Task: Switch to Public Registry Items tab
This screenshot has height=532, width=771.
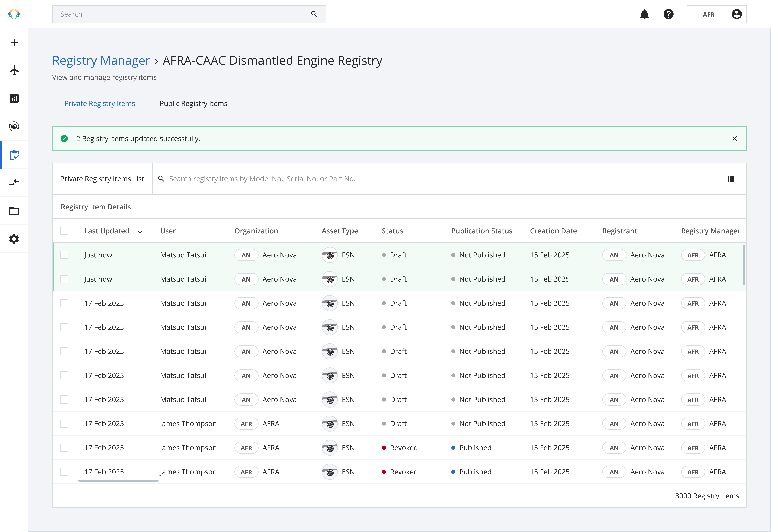Action: tap(193, 103)
